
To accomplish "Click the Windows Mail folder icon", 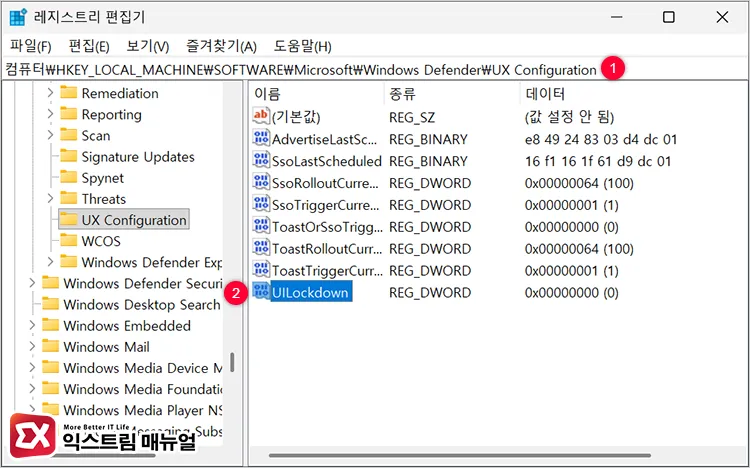I will (x=50, y=346).
